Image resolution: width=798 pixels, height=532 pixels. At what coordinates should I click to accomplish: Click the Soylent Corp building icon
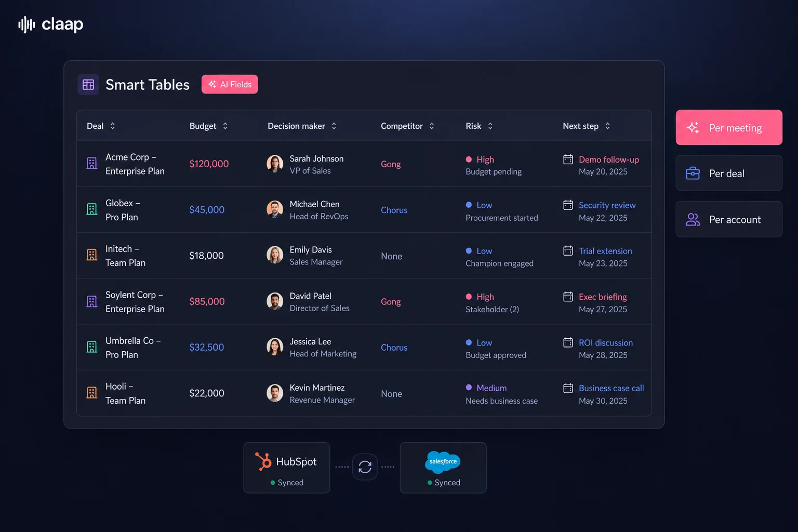[x=92, y=301]
